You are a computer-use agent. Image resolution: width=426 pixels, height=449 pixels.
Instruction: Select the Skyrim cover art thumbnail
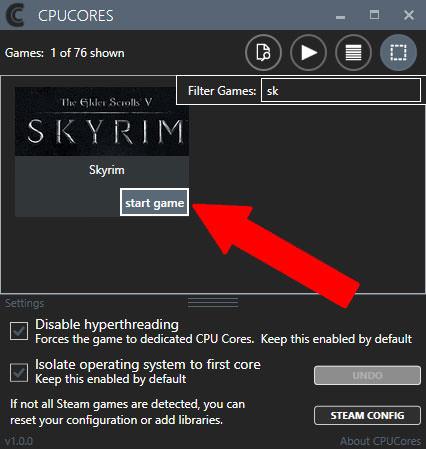(x=102, y=122)
